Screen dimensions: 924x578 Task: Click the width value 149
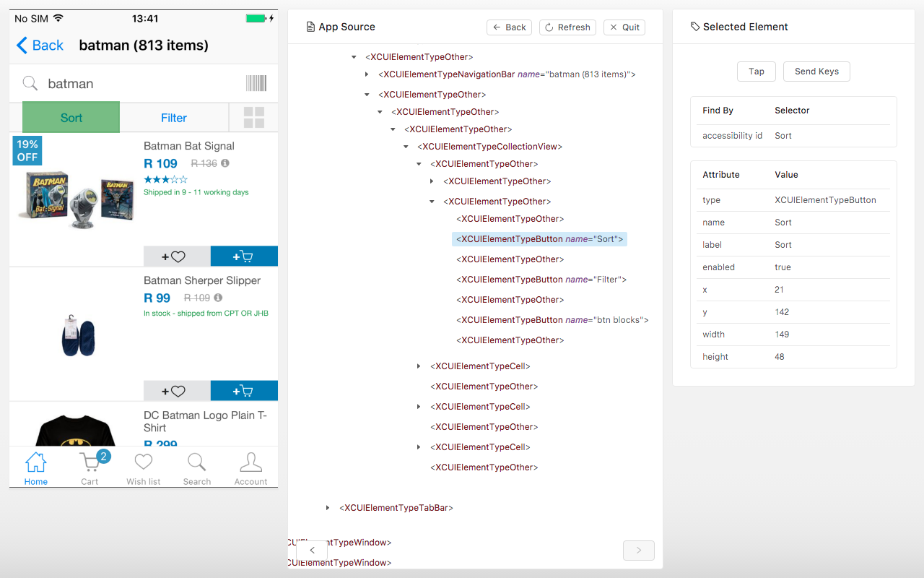coord(782,335)
